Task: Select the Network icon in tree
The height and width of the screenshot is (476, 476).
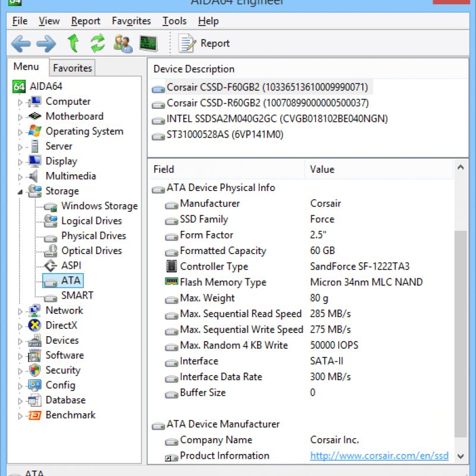Action: [x=35, y=310]
